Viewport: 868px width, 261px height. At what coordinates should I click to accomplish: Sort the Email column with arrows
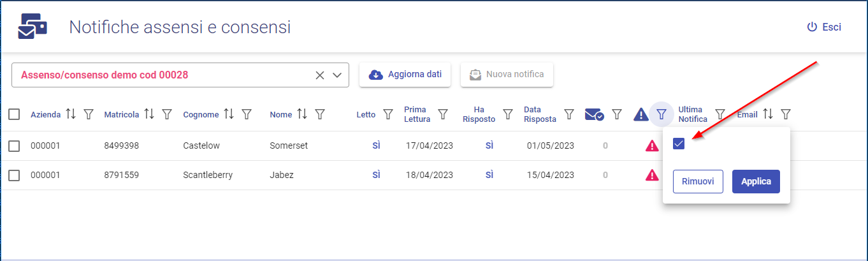[768, 114]
